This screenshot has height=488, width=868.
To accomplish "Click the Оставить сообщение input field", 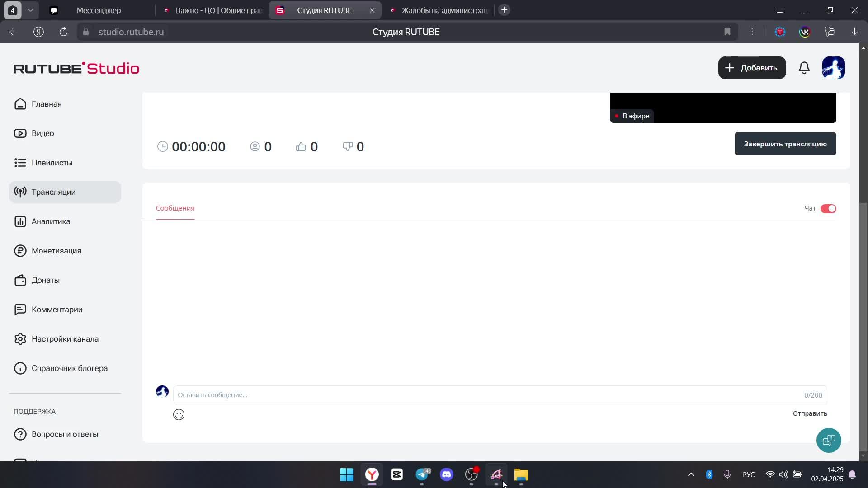I will tap(316, 394).
